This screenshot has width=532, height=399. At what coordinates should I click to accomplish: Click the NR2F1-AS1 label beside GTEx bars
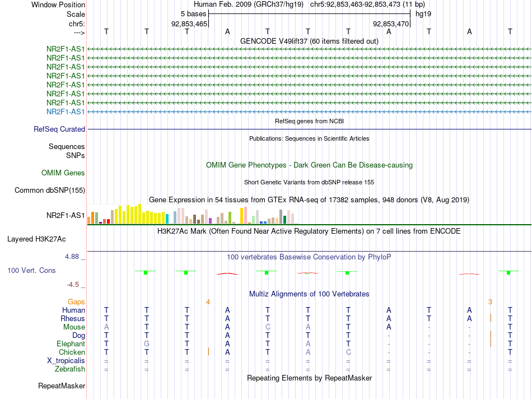pos(66,215)
